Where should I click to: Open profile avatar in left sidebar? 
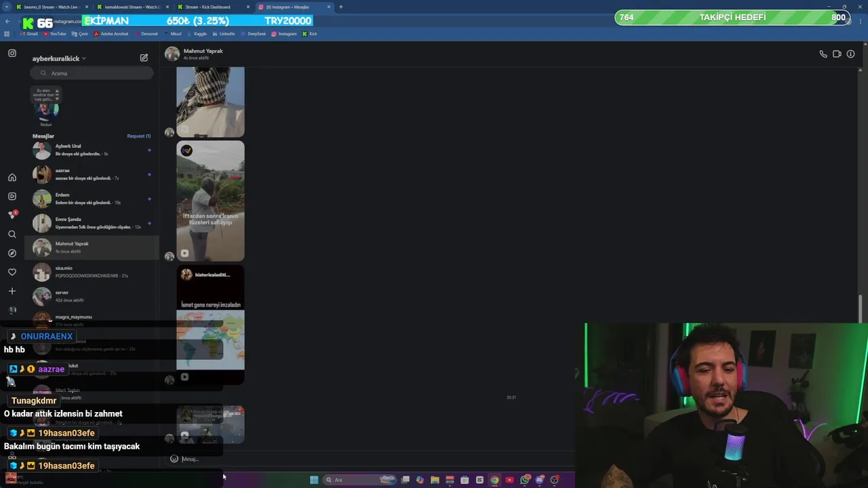pos(12,310)
